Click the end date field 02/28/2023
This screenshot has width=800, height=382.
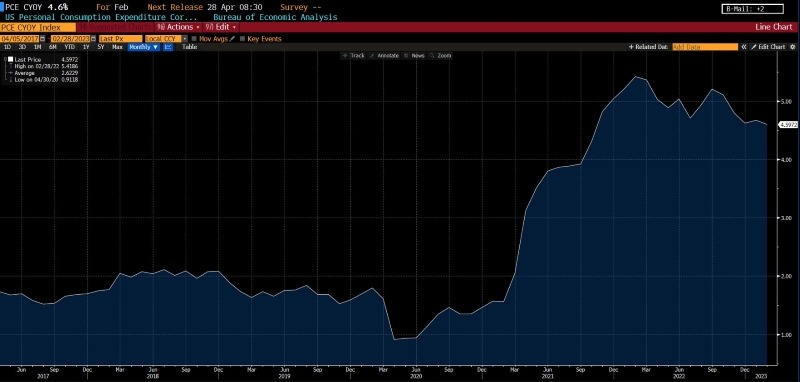[70, 39]
